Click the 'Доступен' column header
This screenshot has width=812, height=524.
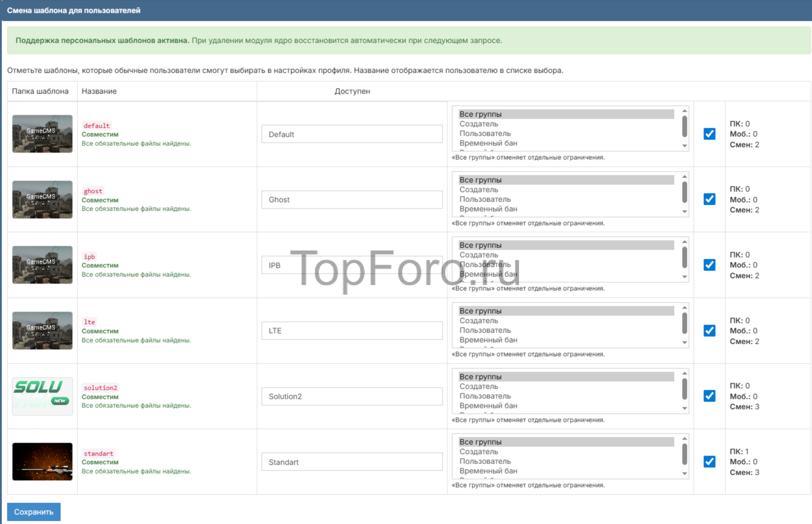coord(352,91)
